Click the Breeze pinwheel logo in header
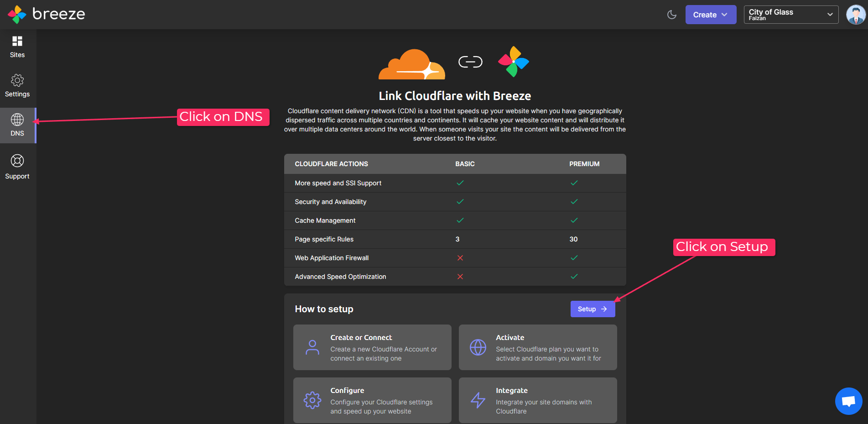This screenshot has height=424, width=868. tap(17, 15)
